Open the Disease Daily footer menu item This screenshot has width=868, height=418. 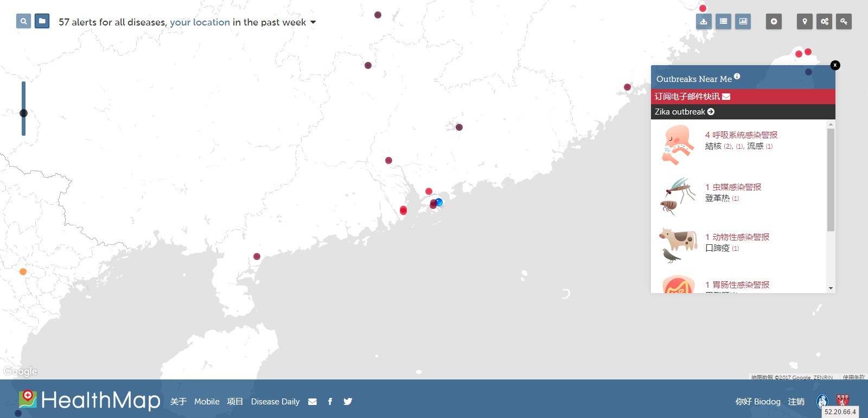coord(275,402)
